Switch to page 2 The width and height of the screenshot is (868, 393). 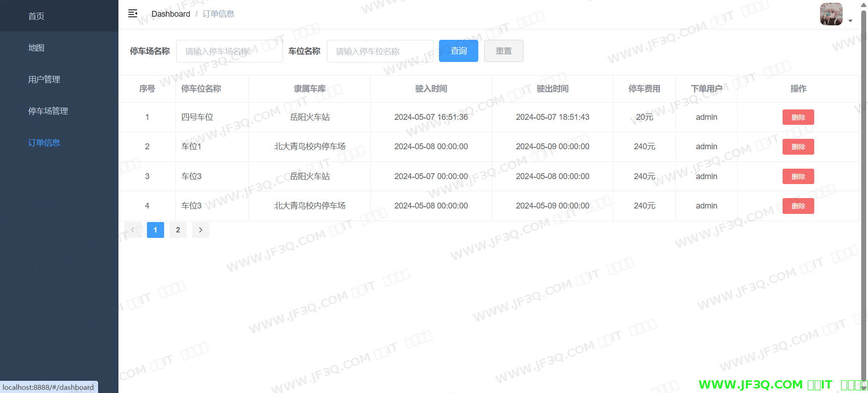pos(178,230)
